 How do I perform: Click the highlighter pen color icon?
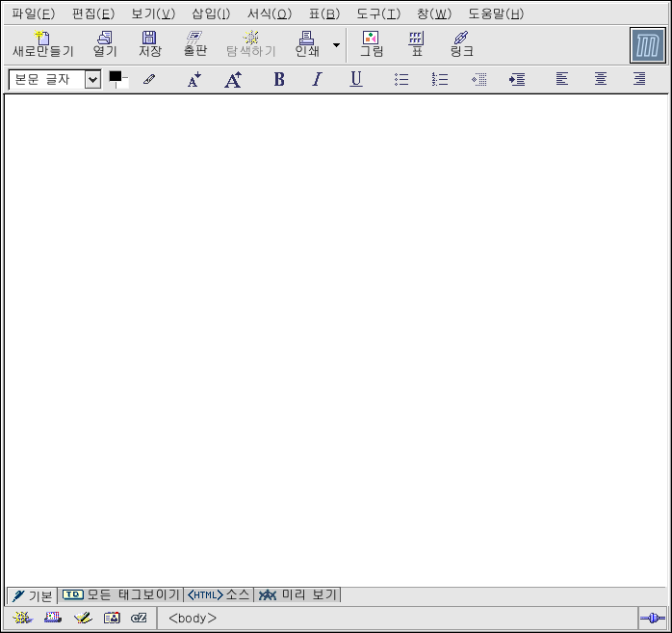pos(148,80)
